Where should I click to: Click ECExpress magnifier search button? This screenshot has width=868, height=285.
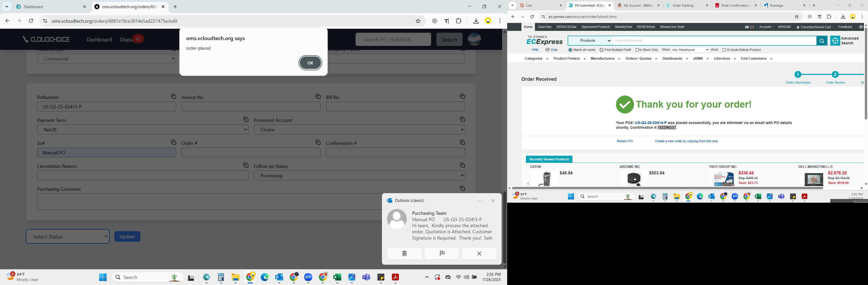[822, 41]
